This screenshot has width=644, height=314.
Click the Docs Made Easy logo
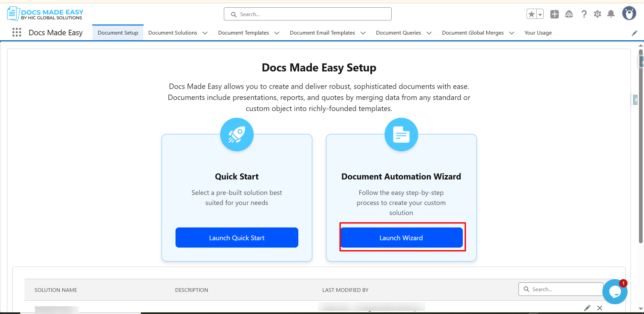point(45,14)
